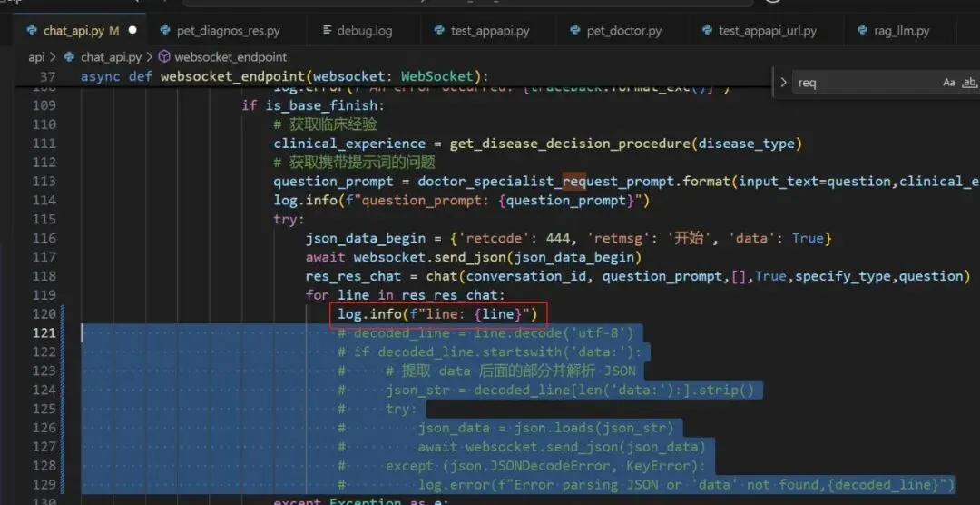Click the 'try:' keyword on line 115
The width and height of the screenshot is (980, 505).
click(289, 220)
